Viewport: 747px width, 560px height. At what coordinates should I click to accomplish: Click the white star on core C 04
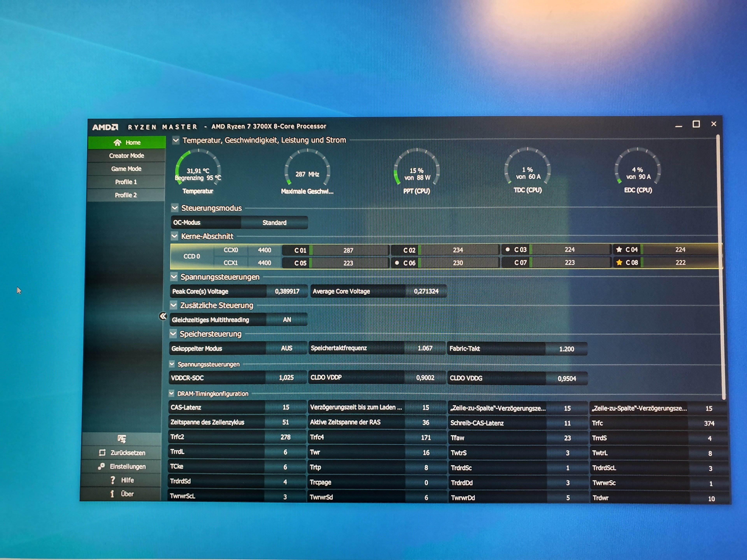(619, 249)
